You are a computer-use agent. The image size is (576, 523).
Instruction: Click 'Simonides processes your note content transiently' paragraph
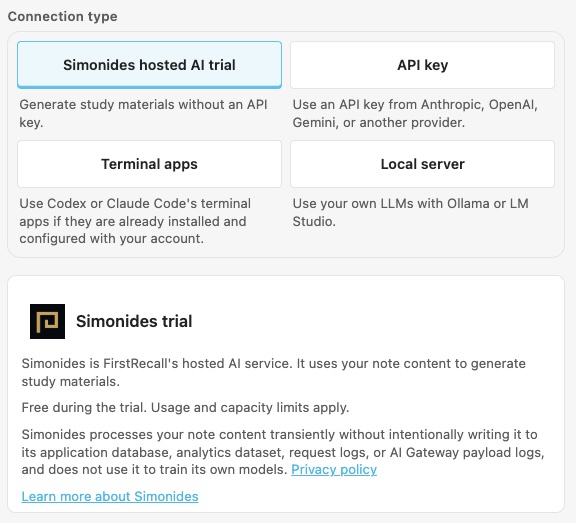pos(283,452)
